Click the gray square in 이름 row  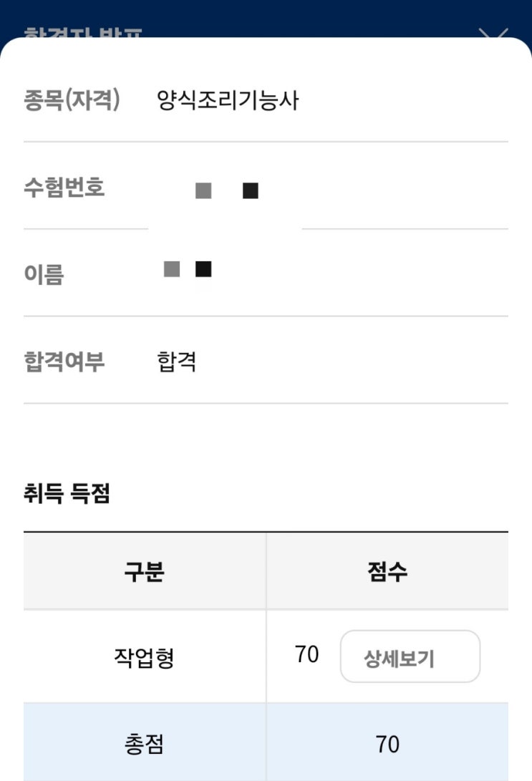[171, 269]
